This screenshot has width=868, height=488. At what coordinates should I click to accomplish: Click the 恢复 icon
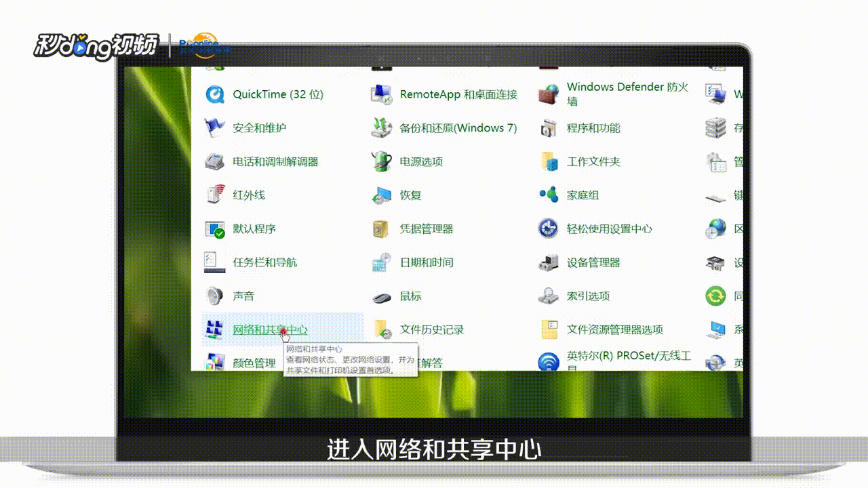pos(382,195)
